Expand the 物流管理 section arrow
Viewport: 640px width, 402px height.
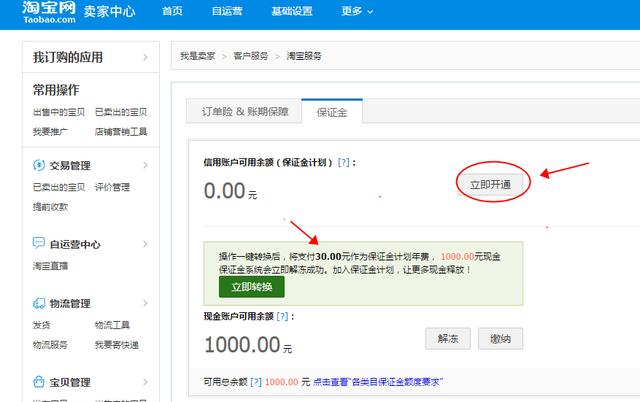[145, 303]
